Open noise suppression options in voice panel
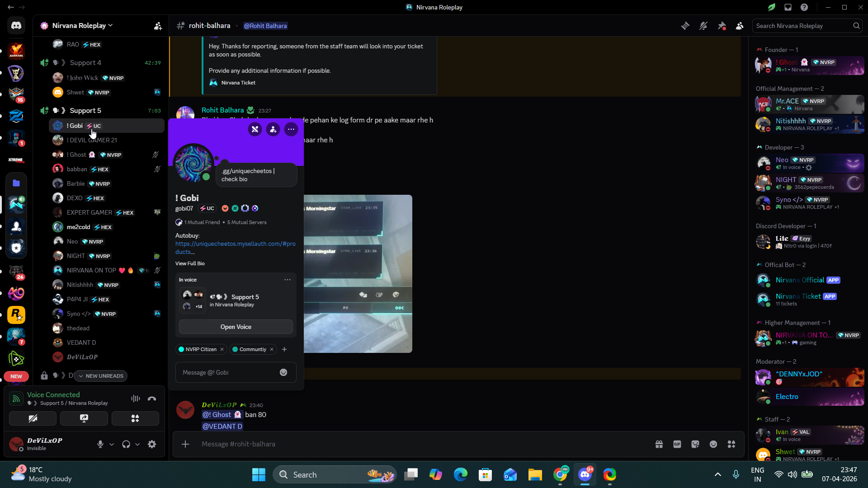Viewport: 868px width, 488px height. pos(136,399)
